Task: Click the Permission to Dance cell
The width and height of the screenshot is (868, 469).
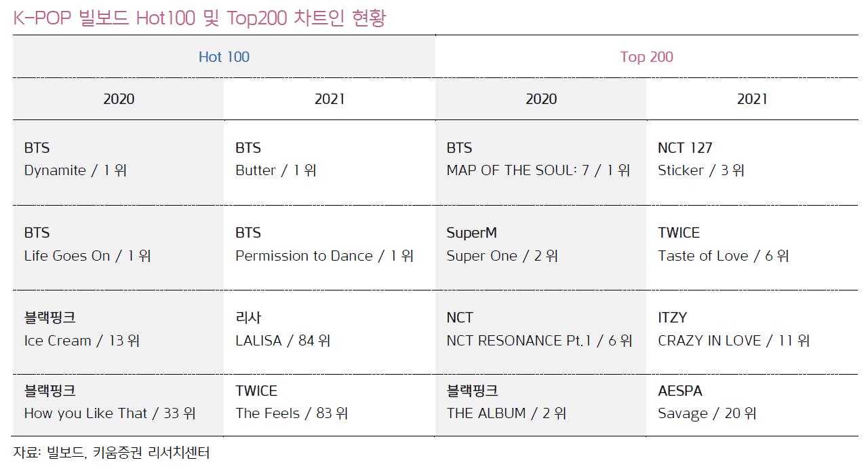Action: (x=330, y=247)
